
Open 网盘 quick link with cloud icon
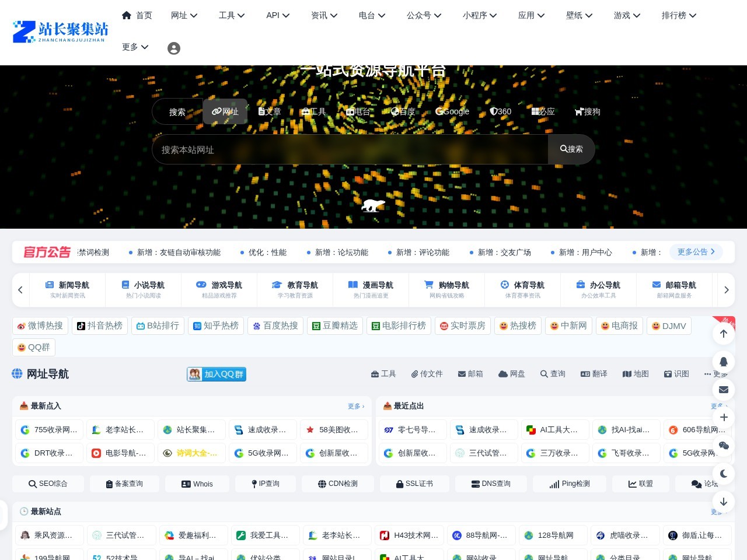coord(512,374)
